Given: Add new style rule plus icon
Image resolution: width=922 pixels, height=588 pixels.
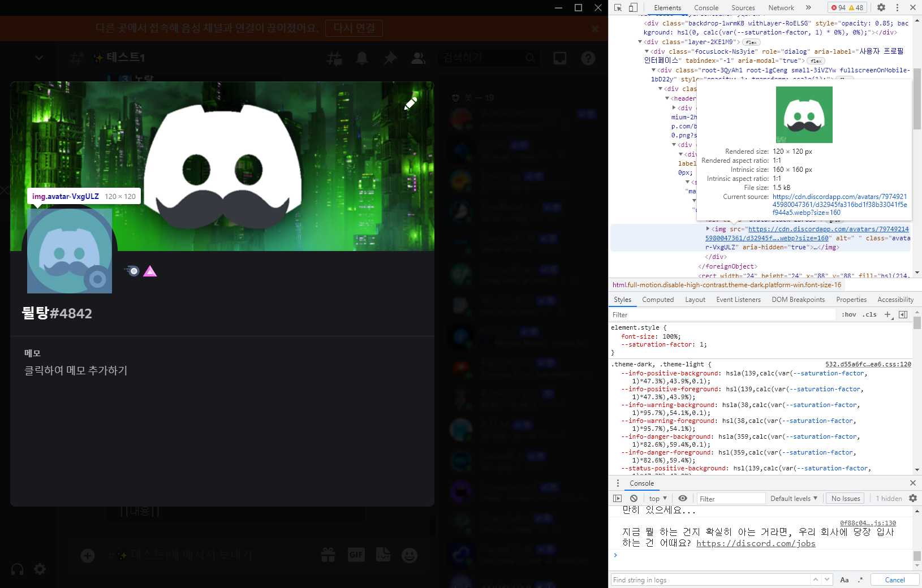Looking at the screenshot, I should (x=887, y=315).
